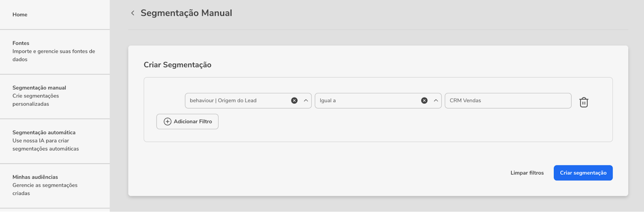Select Segmentação manual in the sidebar
This screenshot has height=212, width=644.
(55, 96)
